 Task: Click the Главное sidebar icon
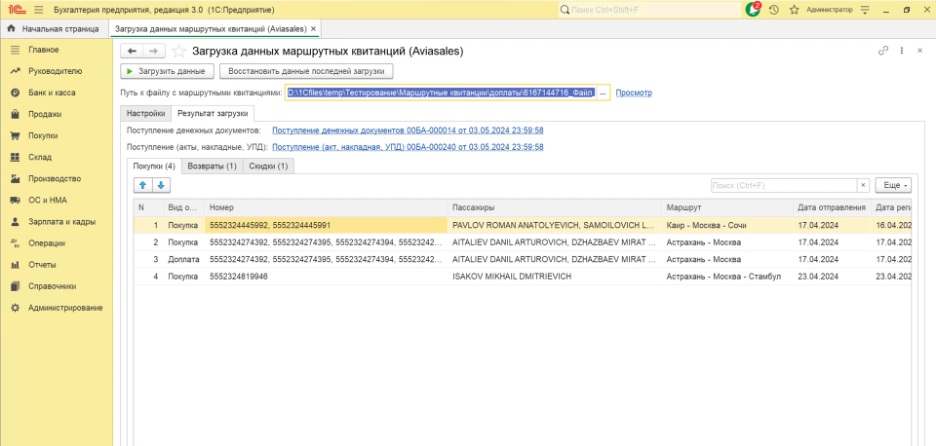pyautogui.click(x=16, y=50)
